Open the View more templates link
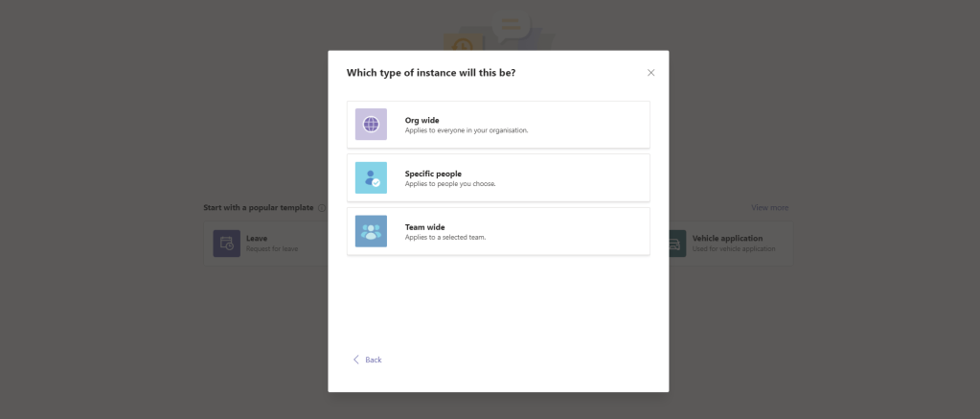980x419 pixels. (769, 208)
